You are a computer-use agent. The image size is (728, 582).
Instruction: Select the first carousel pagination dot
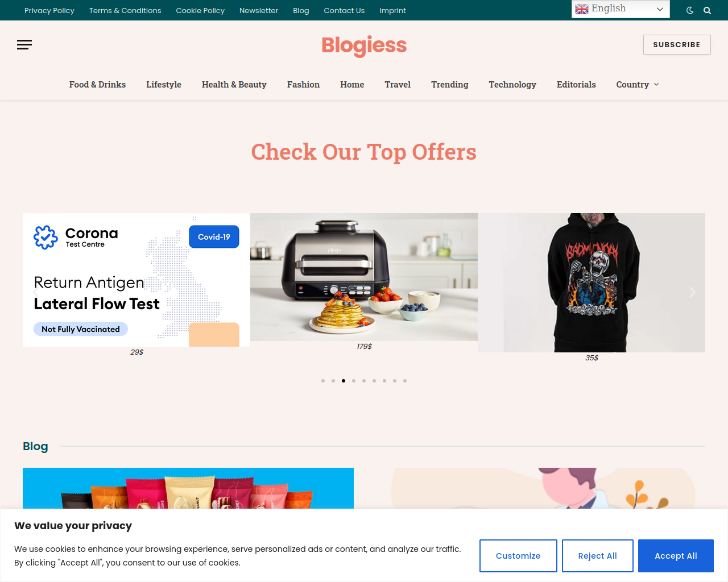tap(323, 381)
